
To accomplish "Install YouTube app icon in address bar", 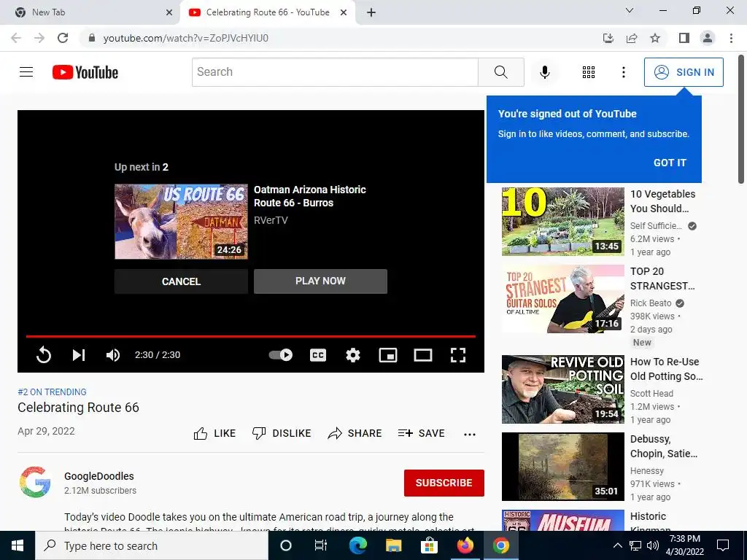I will click(x=608, y=38).
